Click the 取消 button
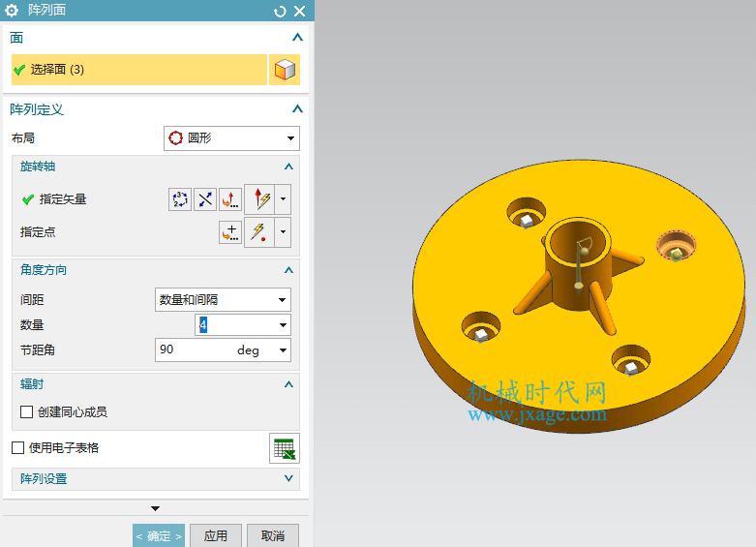The width and height of the screenshot is (756, 547). pyautogui.click(x=273, y=536)
